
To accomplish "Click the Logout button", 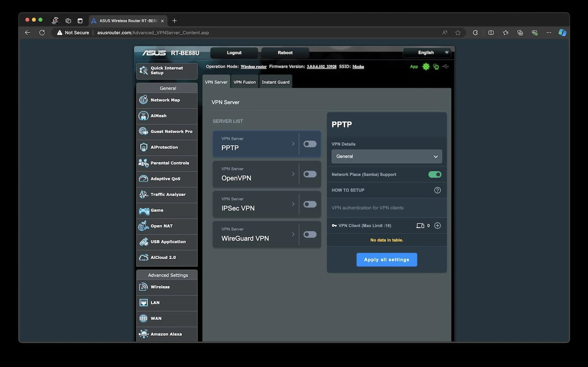I will click(234, 53).
